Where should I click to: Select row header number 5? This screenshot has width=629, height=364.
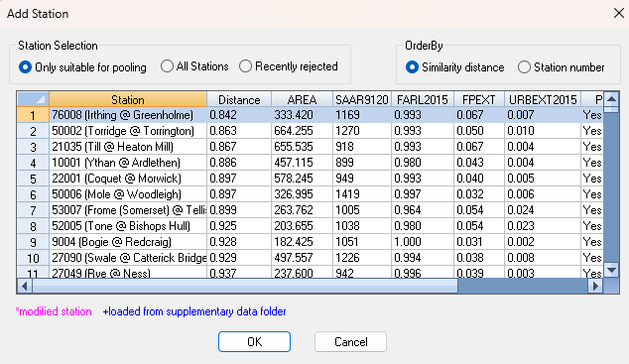[x=33, y=179]
